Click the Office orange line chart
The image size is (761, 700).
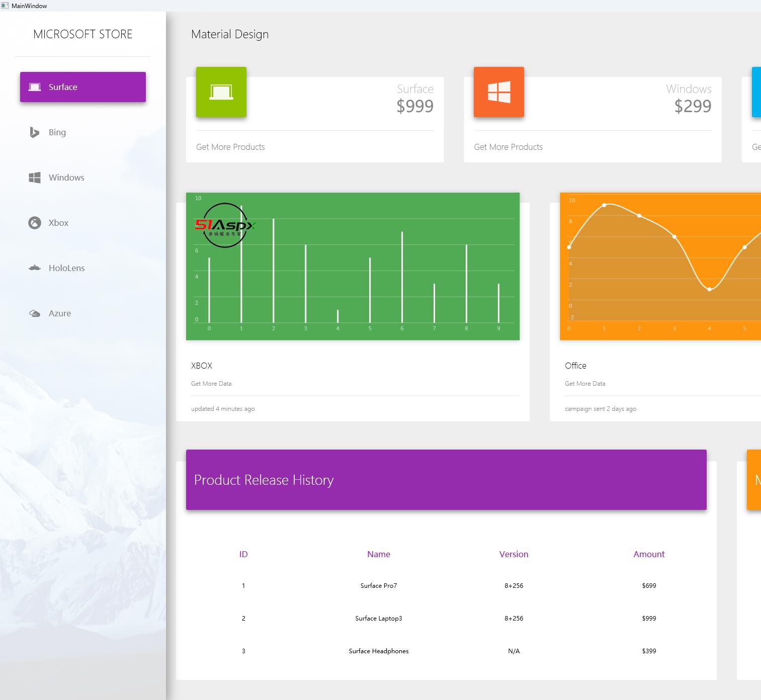pos(660,267)
